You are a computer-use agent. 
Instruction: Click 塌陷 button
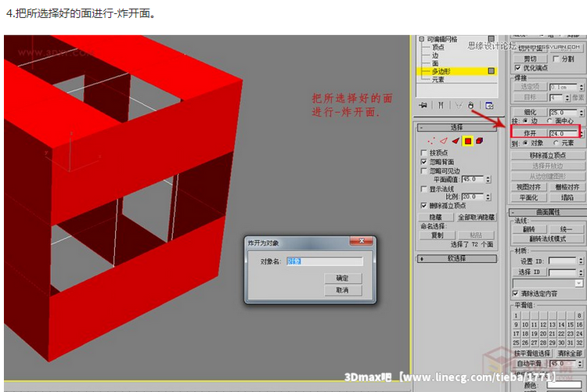567,197
